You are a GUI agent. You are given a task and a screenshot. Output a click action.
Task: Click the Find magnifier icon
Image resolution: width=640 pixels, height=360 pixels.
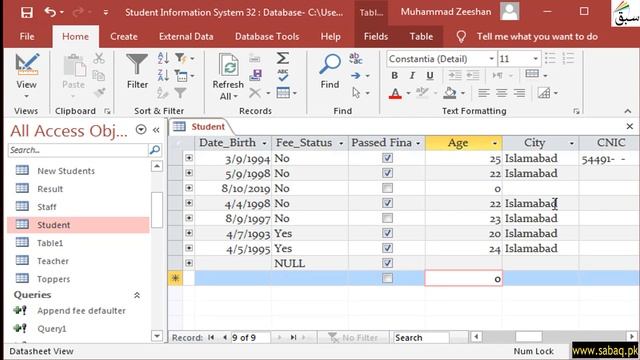pyautogui.click(x=329, y=64)
